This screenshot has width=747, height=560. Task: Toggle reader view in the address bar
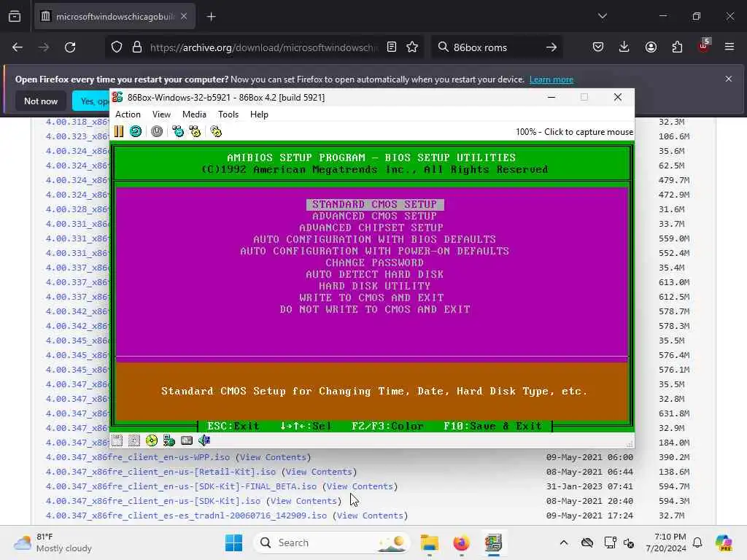click(x=392, y=47)
